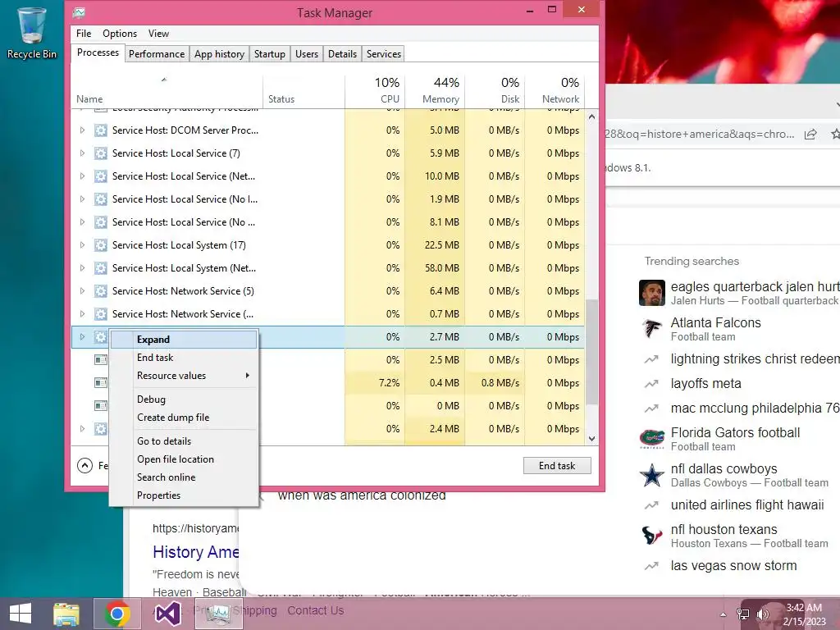840x630 pixels.
Task: Click the taskbar clock showing 3:42 AM
Action: 804,614
